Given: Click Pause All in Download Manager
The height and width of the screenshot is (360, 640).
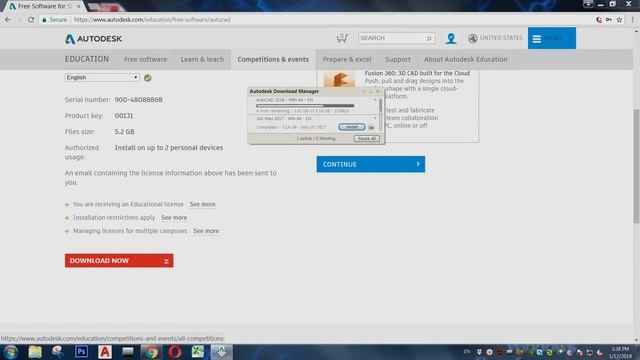Looking at the screenshot, I should pos(367,139).
